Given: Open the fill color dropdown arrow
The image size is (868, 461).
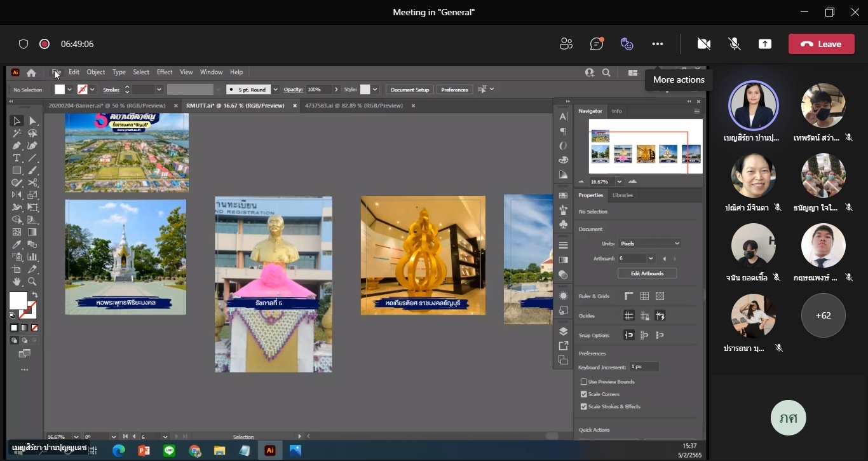Looking at the screenshot, I should (x=69, y=90).
